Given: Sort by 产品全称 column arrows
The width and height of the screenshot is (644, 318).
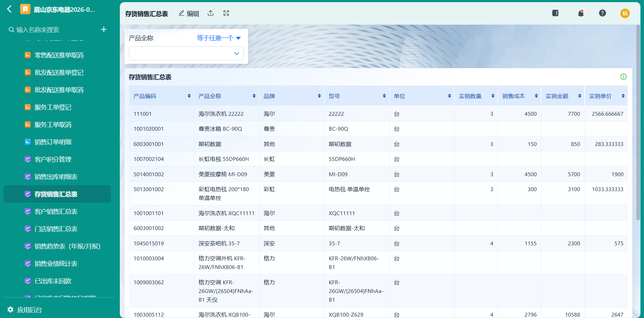Looking at the screenshot, I should coord(254,96).
